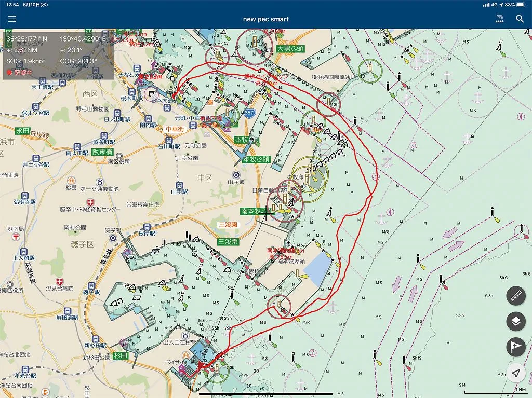Center map on current location arrow
This screenshot has height=398, width=532.
tap(516, 373)
